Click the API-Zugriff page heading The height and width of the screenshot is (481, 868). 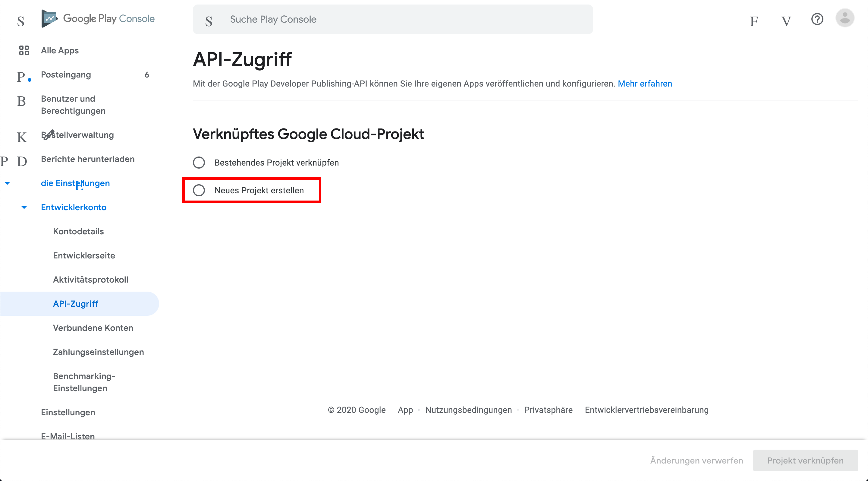(242, 60)
